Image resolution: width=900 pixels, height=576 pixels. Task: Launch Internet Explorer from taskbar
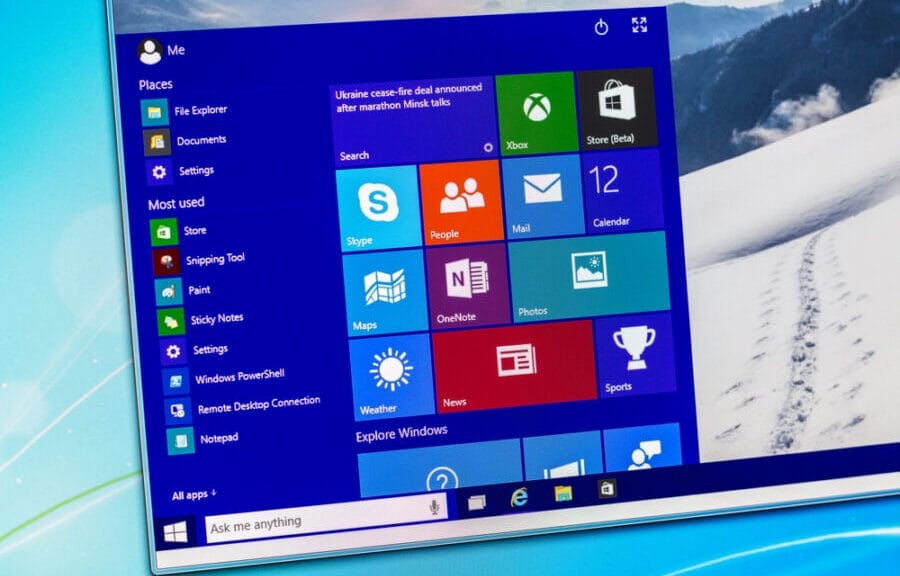[519, 497]
